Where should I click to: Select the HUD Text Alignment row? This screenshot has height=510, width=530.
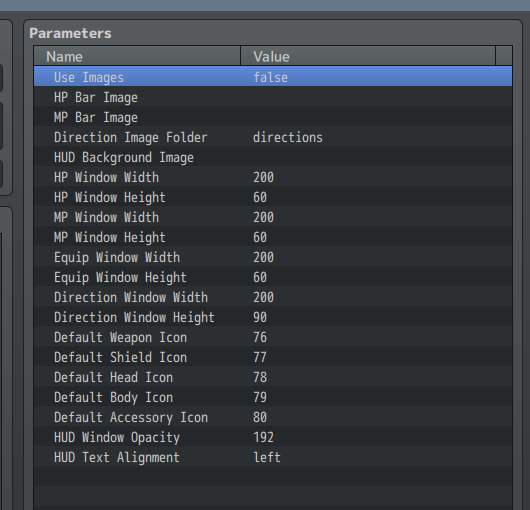[x=273, y=457]
